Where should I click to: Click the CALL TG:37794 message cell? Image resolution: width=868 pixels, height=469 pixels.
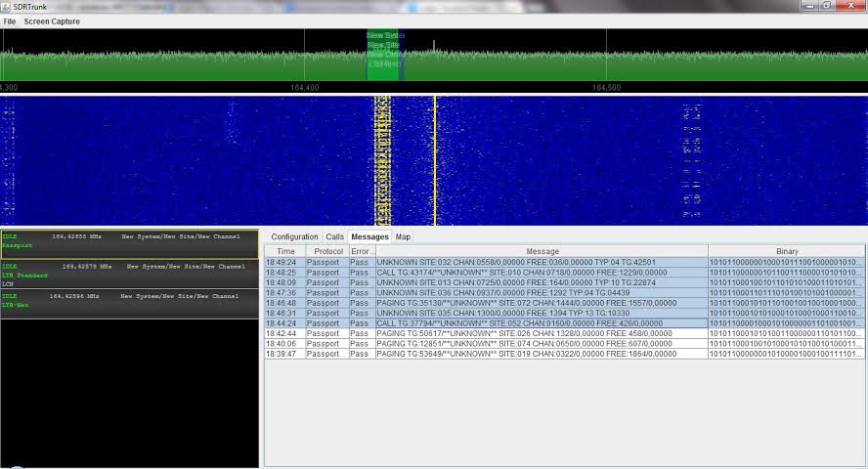click(542, 323)
